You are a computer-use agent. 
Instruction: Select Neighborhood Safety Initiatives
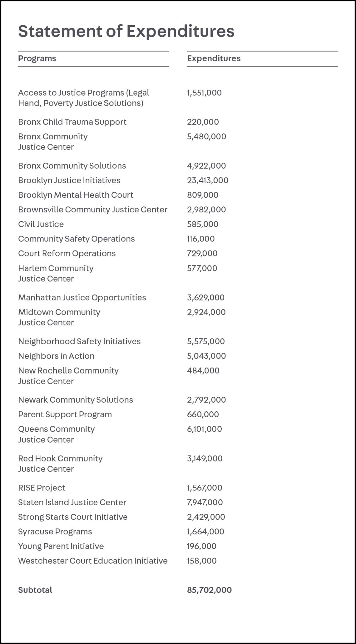click(x=79, y=341)
